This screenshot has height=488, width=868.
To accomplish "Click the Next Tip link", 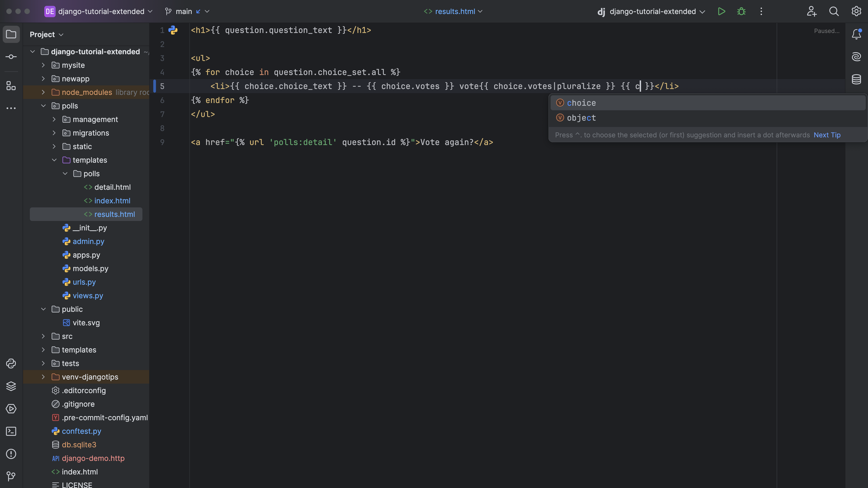I will pyautogui.click(x=827, y=135).
